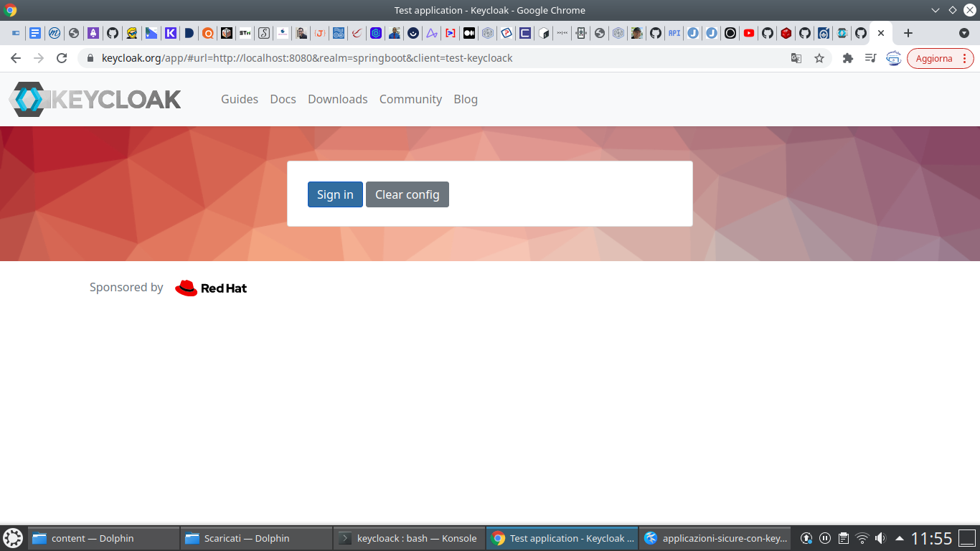Open the Aggiorna update menu button
Image resolution: width=980 pixels, height=551 pixels.
(x=941, y=58)
